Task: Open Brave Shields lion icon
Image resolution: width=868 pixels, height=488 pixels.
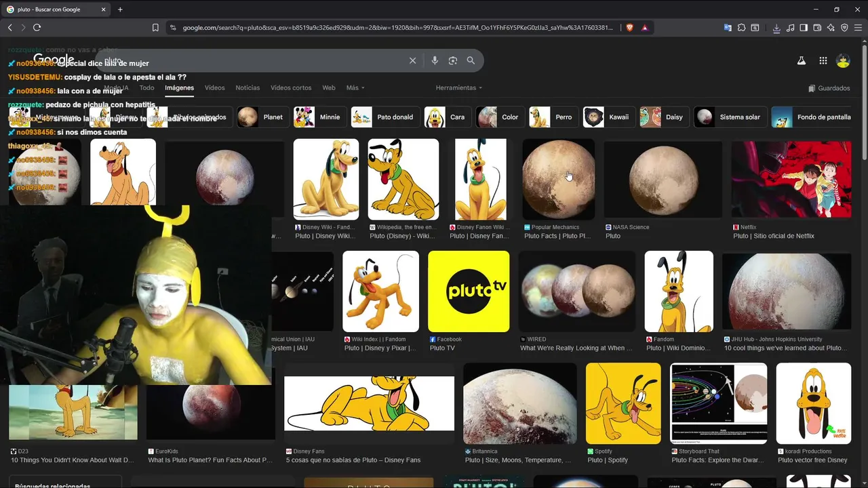Action: click(630, 28)
